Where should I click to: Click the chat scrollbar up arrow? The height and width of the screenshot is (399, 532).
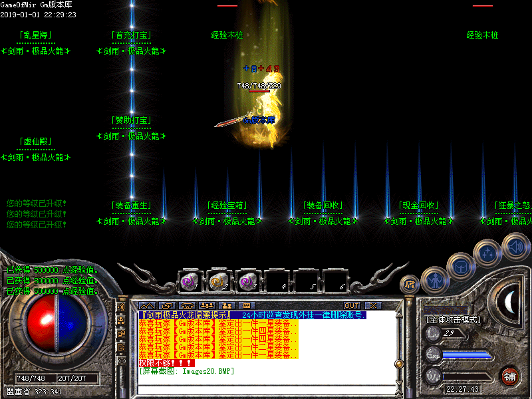coord(400,315)
